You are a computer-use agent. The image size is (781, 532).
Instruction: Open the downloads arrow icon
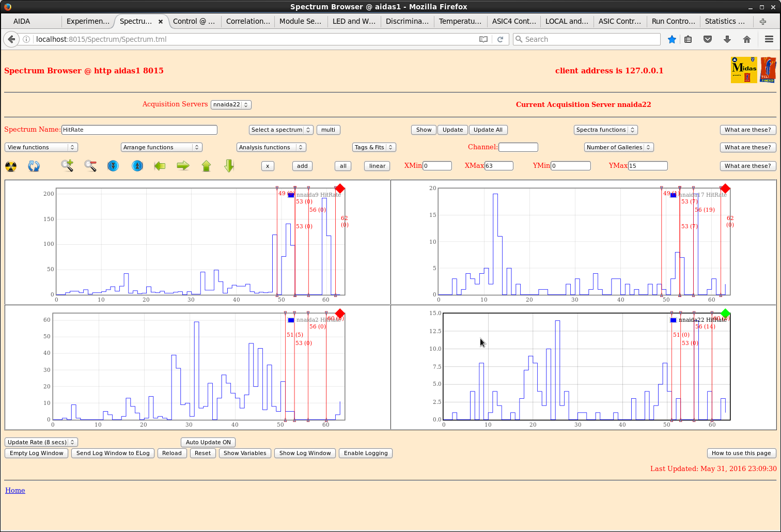(x=727, y=39)
